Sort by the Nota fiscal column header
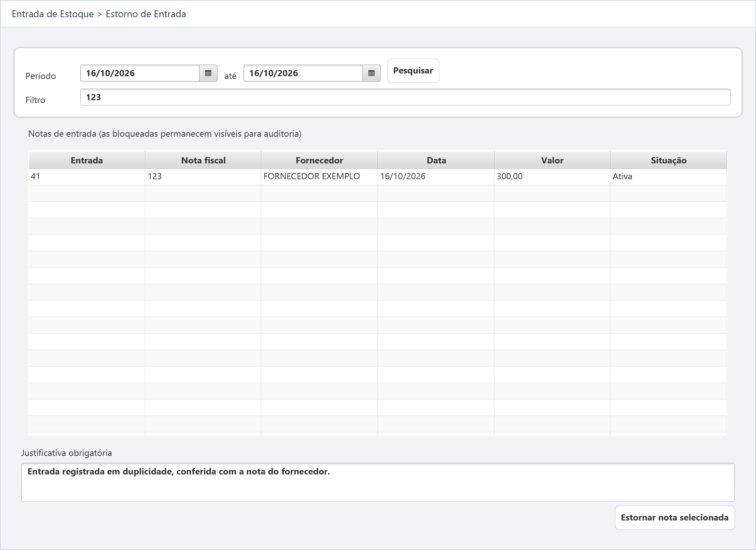This screenshot has width=756, height=550. click(x=203, y=160)
